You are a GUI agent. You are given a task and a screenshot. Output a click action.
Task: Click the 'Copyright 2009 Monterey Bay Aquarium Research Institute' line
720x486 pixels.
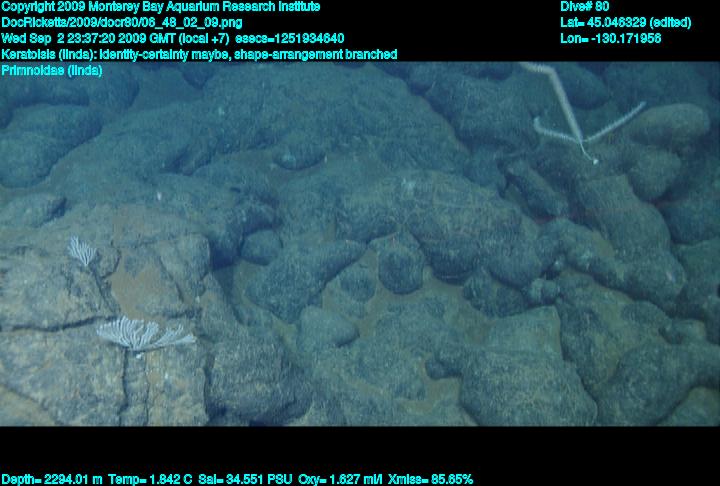161,7
